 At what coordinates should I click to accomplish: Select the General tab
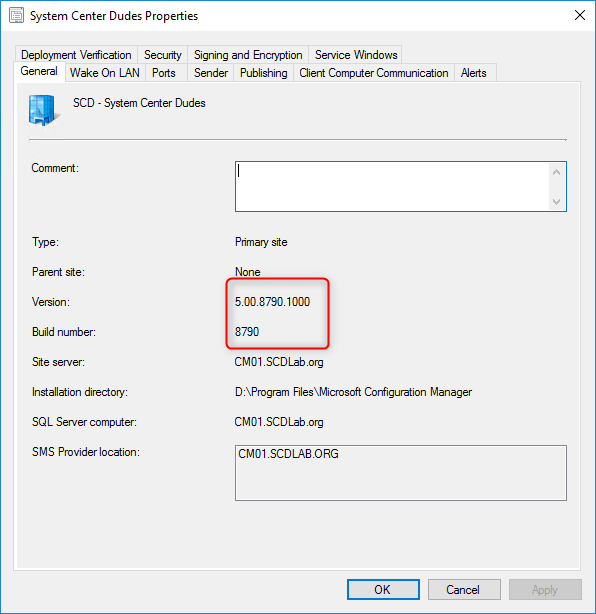[39, 71]
